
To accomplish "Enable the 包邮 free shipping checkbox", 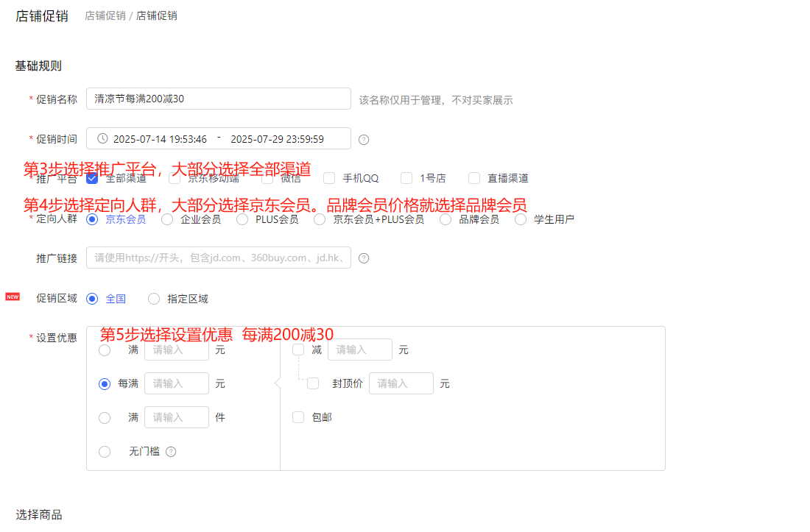I will pos(298,417).
